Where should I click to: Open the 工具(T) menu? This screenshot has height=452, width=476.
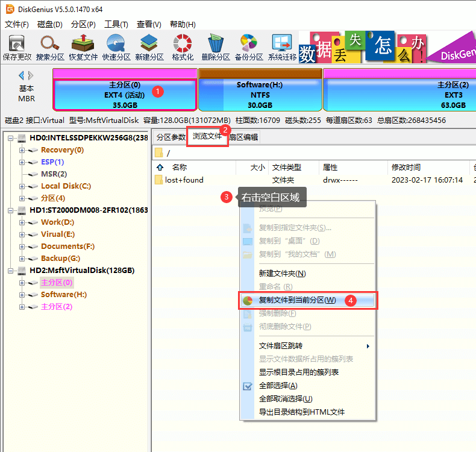point(116,24)
